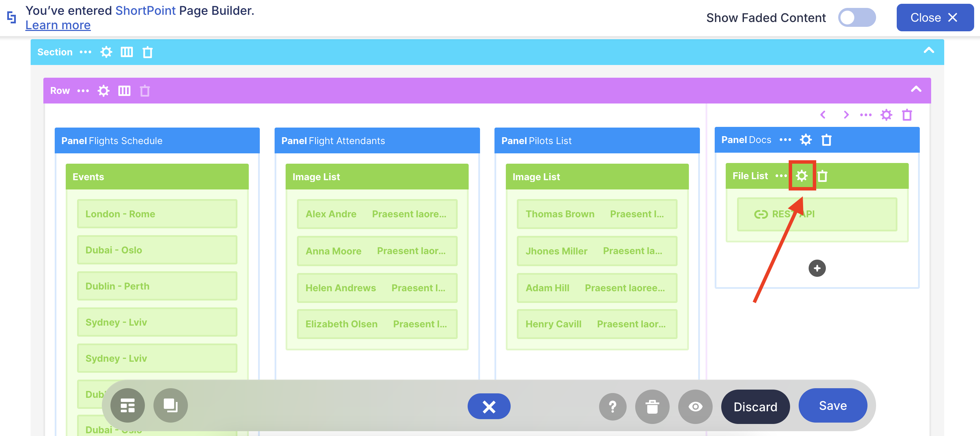Open Panel Docs three-dots menu

tap(785, 140)
